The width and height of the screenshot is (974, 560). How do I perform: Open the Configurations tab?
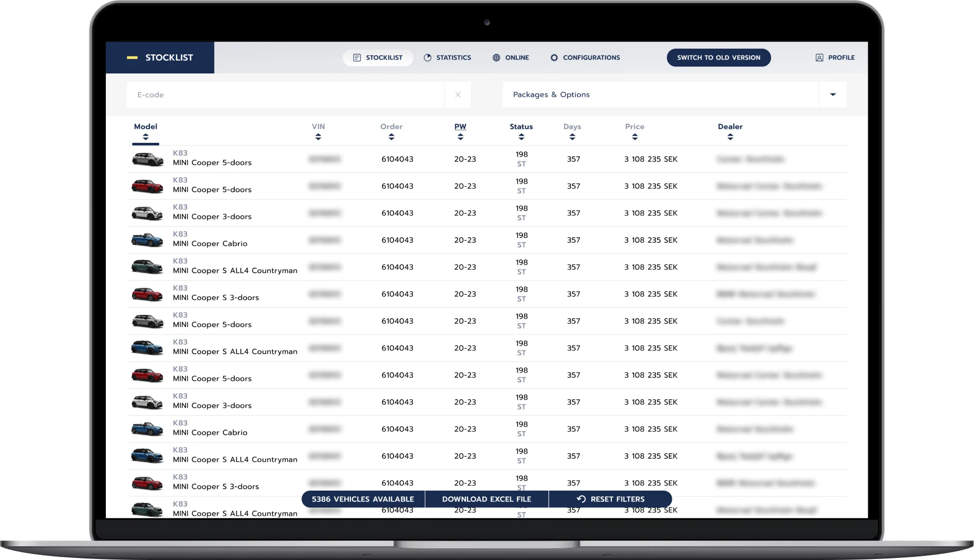[x=585, y=58]
